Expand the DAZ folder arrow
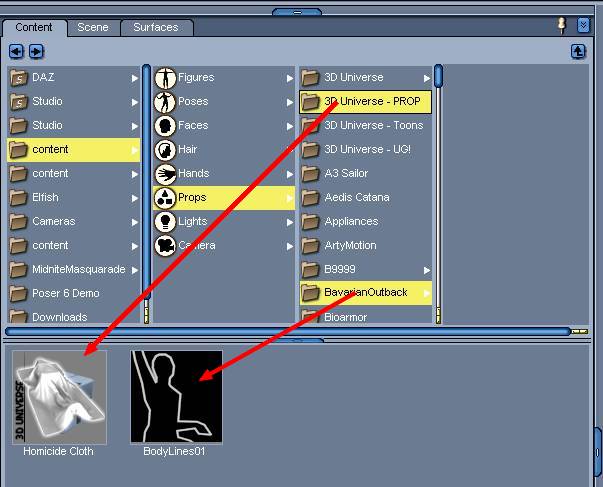This screenshot has width=603, height=487. point(135,78)
